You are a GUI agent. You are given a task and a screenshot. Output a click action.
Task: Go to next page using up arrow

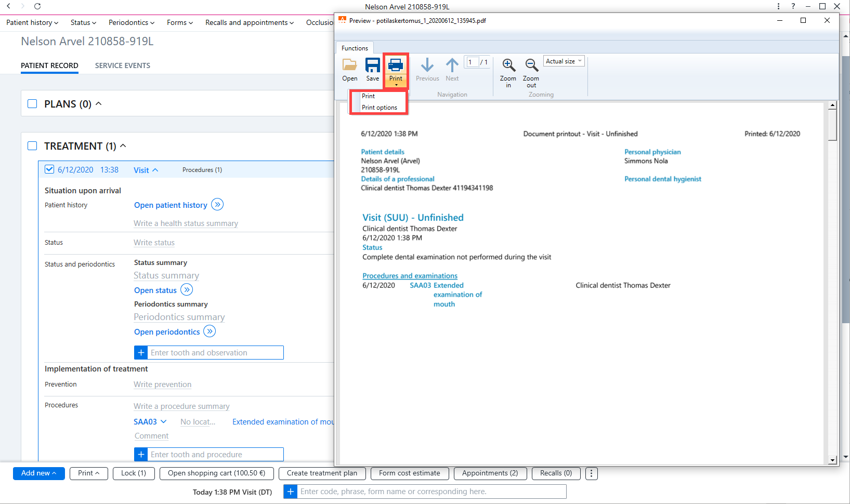pyautogui.click(x=452, y=65)
